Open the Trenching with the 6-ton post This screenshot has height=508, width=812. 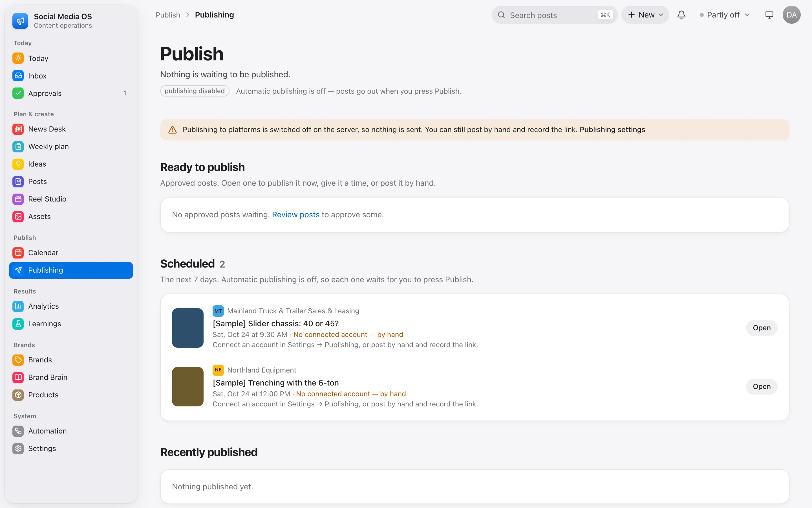761,386
